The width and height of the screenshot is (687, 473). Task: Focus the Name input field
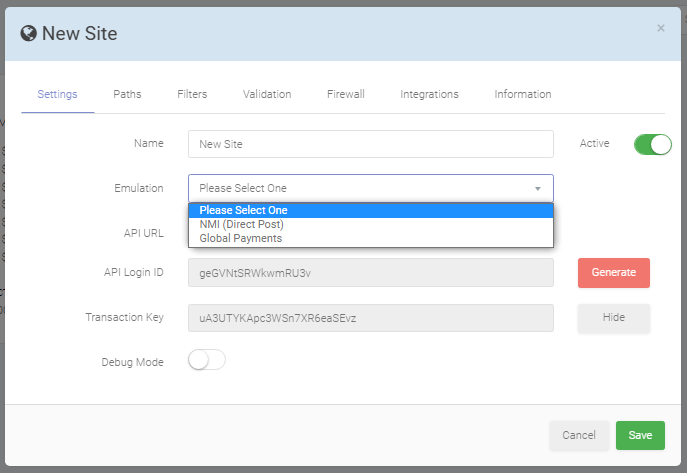tap(371, 144)
